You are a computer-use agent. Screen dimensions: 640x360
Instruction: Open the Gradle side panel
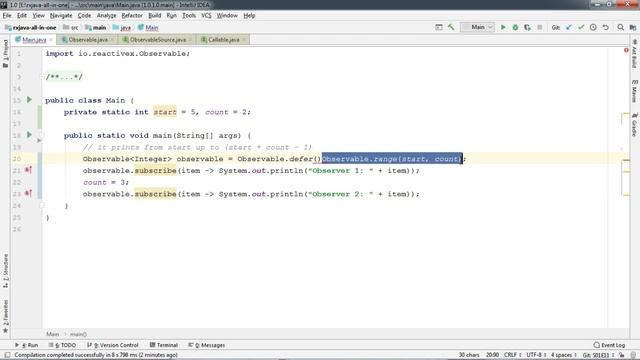coord(634,124)
